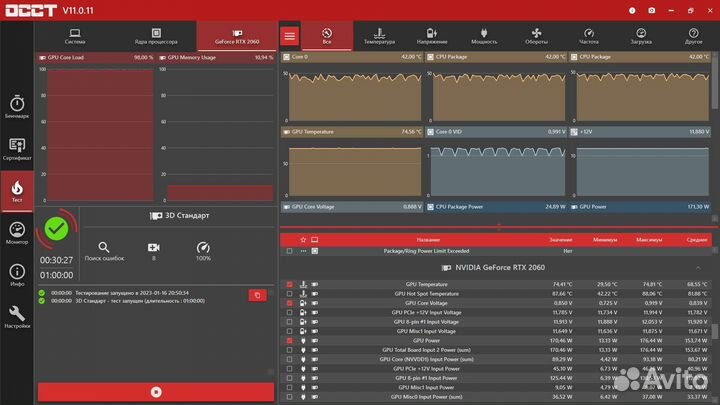720x405 pixels.
Task: Click the copy log button
Action: 257,295
